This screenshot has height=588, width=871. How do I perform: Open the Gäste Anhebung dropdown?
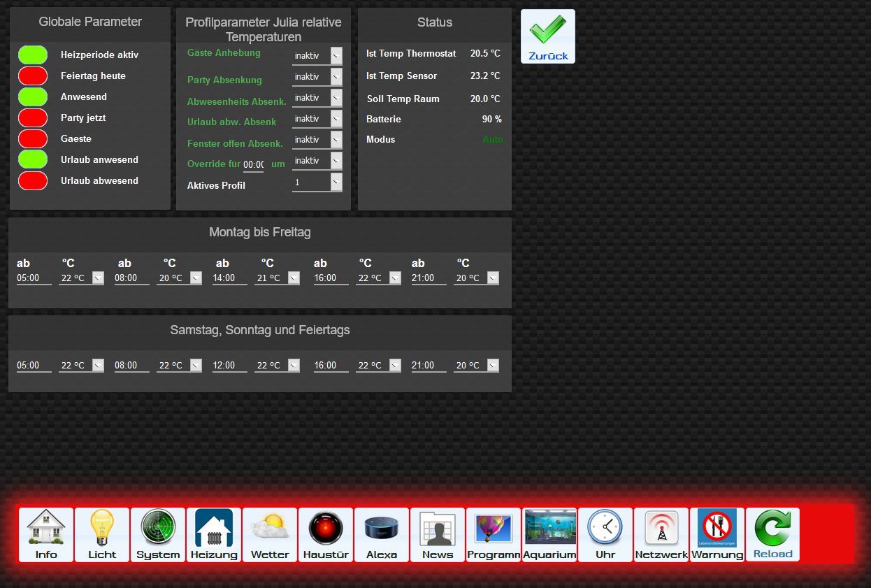click(x=317, y=56)
